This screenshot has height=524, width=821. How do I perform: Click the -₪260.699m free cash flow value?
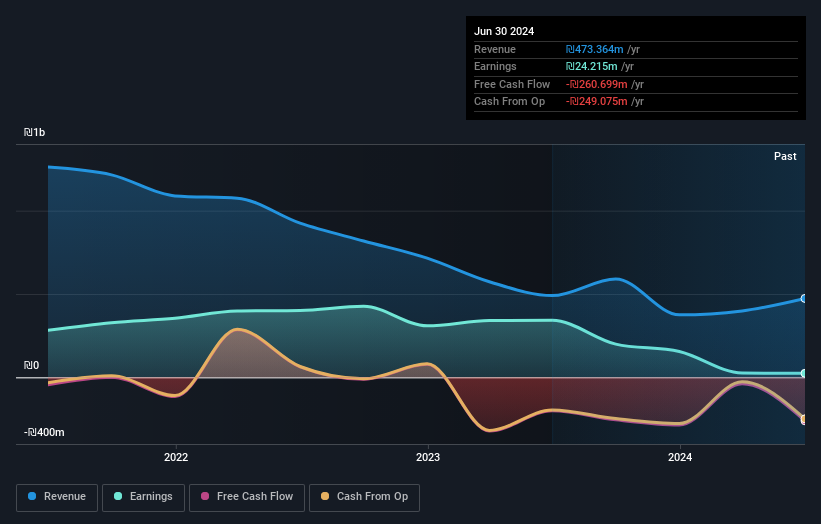pos(596,84)
